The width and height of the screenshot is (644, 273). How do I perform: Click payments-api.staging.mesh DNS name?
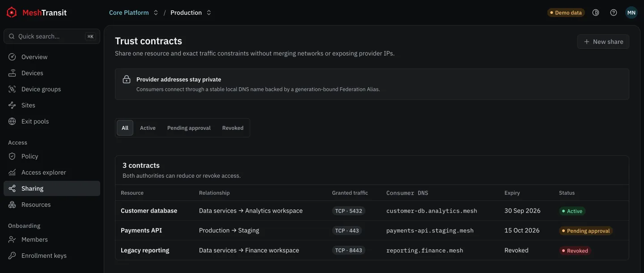[x=430, y=230]
